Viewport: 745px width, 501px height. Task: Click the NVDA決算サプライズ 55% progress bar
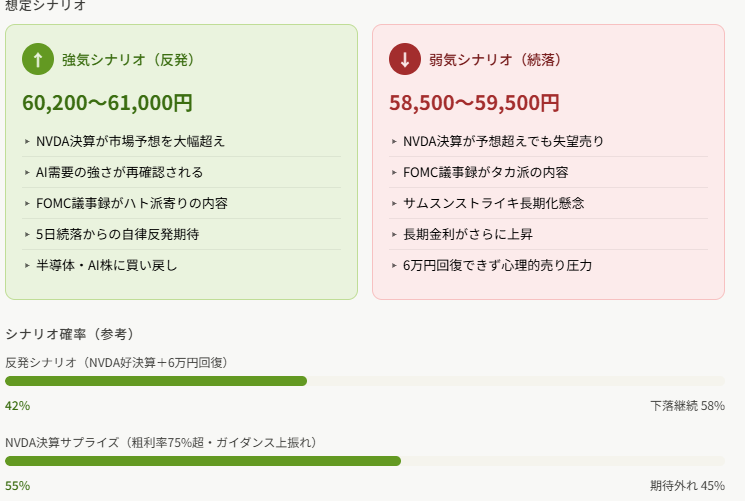[365, 461]
